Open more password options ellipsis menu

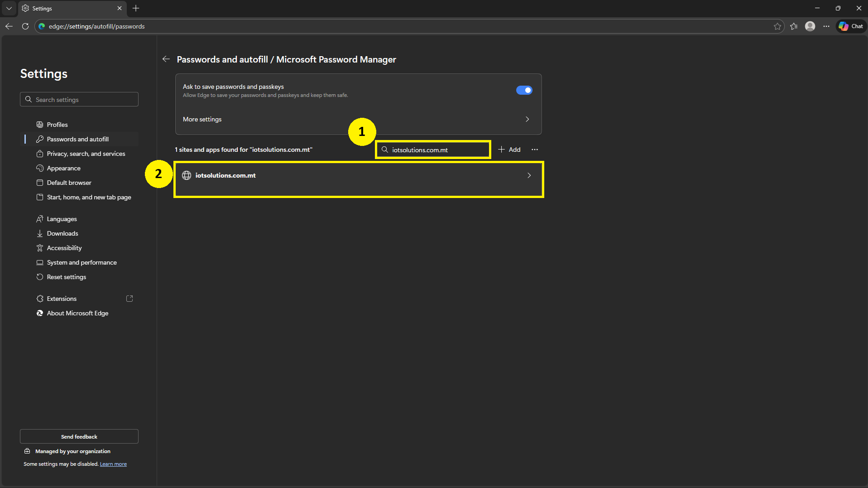click(x=535, y=150)
